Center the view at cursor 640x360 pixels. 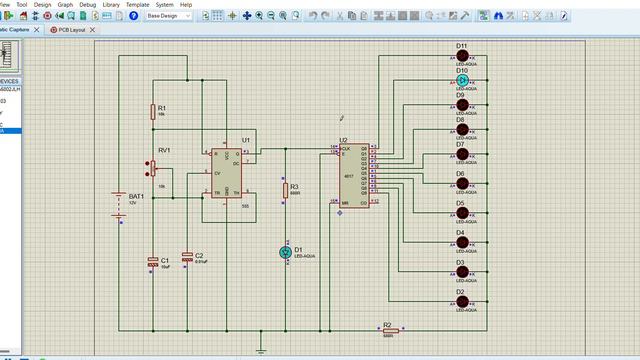[247, 16]
